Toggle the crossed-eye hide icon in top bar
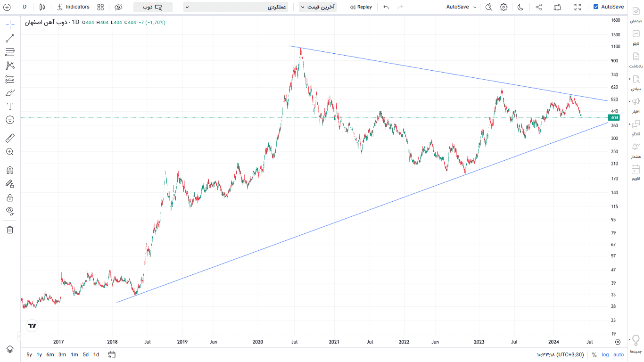Viewport: 644px width, 362px height. pyautogui.click(x=118, y=7)
